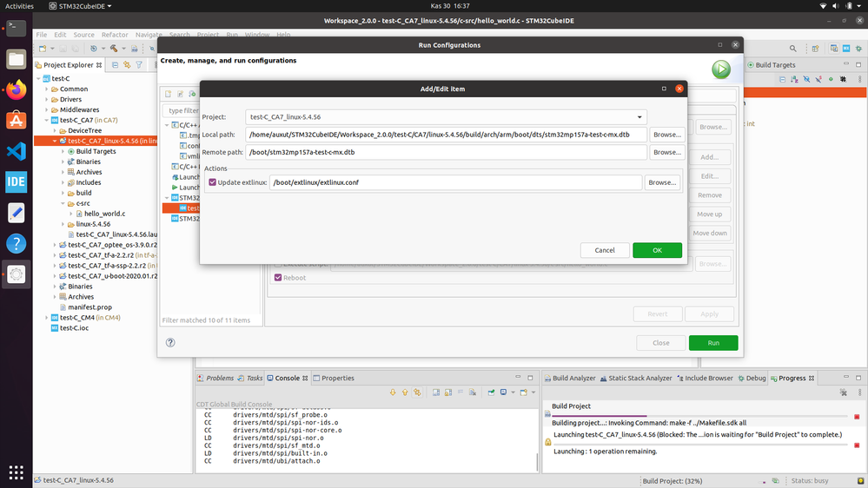Screen dimensions: 868x488
Task: Click the Remote path input field
Action: pyautogui.click(x=446, y=152)
